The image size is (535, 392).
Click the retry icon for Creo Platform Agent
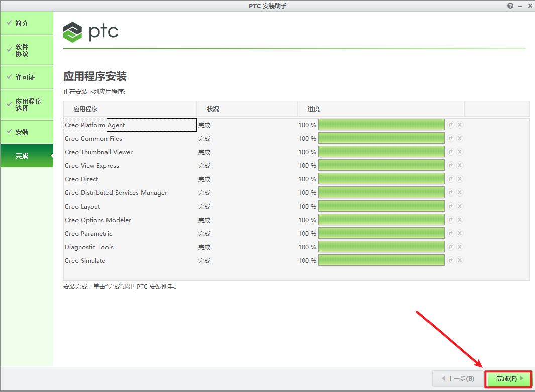point(451,125)
